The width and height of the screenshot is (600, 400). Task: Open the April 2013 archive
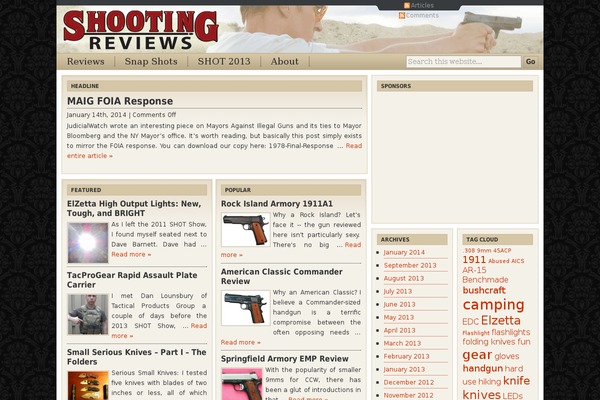tap(399, 330)
